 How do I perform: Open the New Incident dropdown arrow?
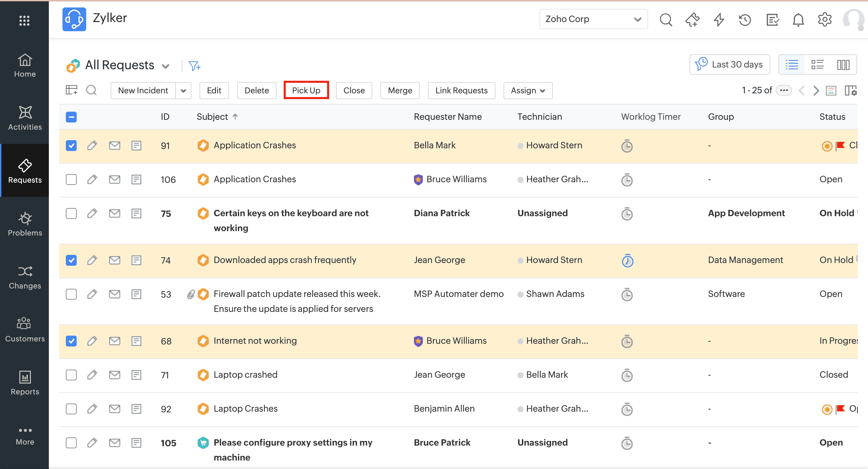pyautogui.click(x=183, y=91)
